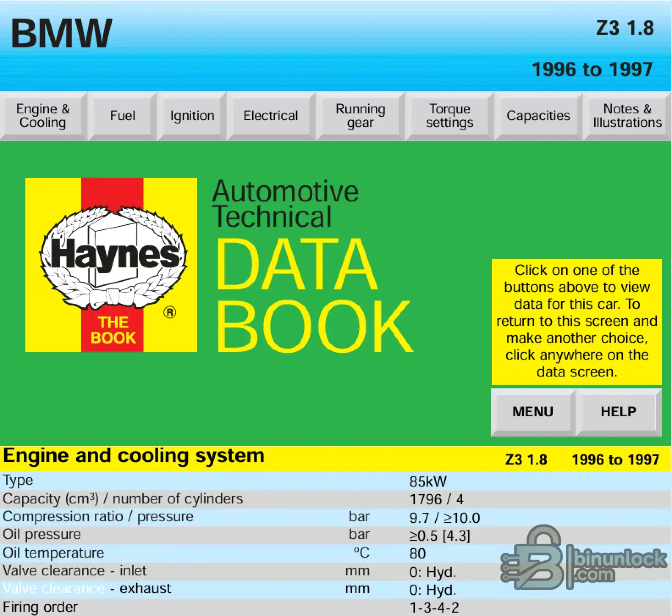Select the 'Type' row label
The height and width of the screenshot is (616, 672).
(18, 481)
